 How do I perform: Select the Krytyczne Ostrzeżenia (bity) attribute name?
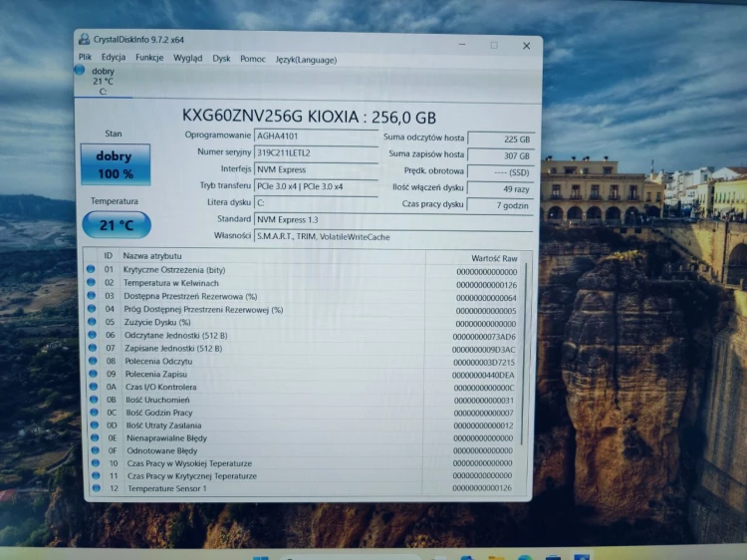click(174, 270)
